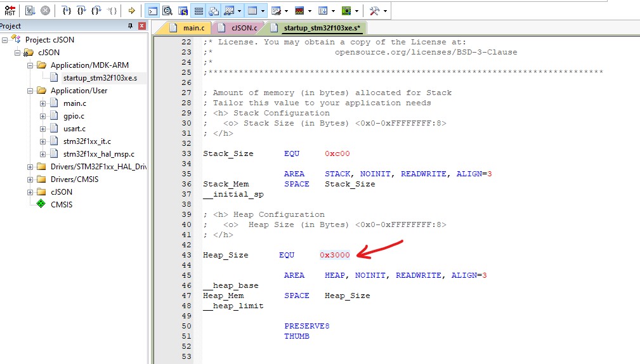Image resolution: width=640 pixels, height=364 pixels.
Task: Open dropdown arrow beside Watch Windows
Action: click(239, 11)
